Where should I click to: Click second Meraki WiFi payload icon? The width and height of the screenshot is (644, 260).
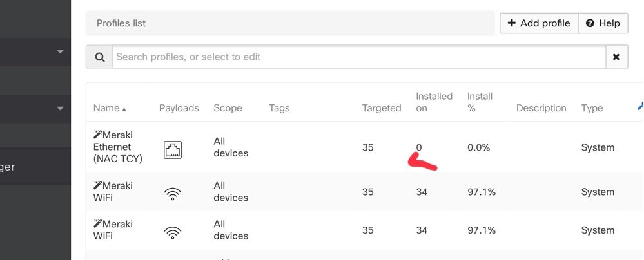point(173,232)
